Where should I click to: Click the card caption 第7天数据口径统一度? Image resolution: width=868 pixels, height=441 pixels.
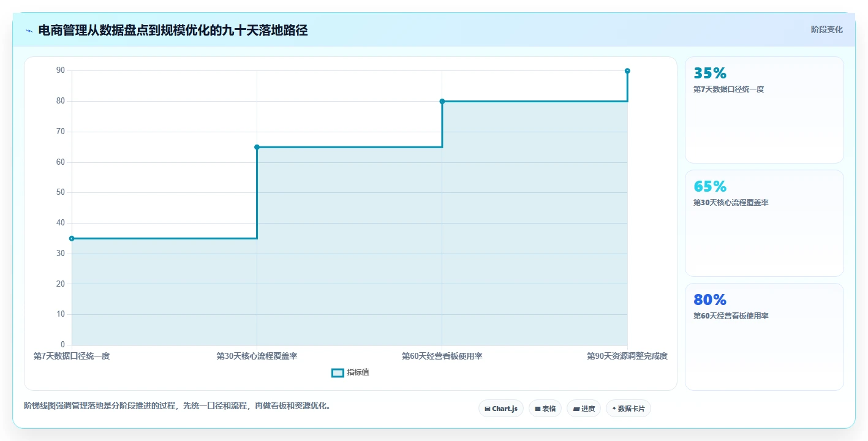[728, 89]
